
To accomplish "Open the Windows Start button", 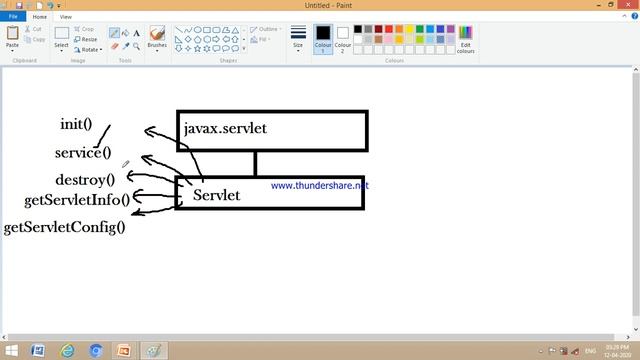I will click(x=11, y=351).
